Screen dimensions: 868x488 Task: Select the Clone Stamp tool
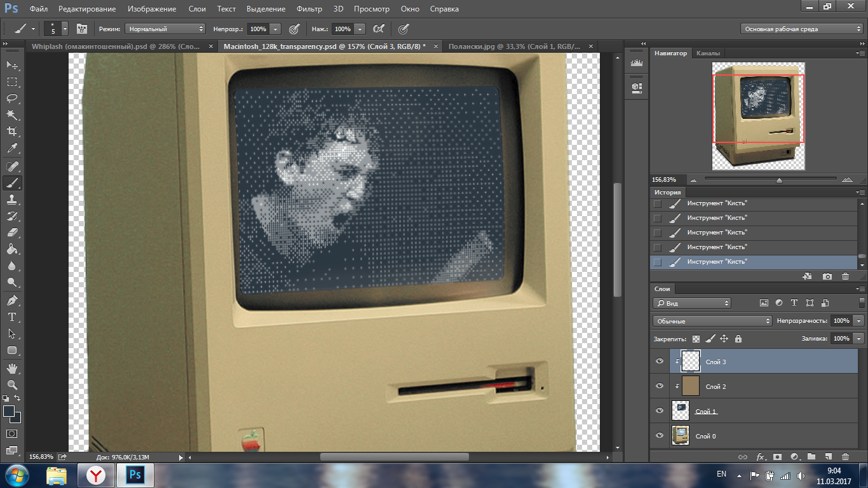[12, 200]
